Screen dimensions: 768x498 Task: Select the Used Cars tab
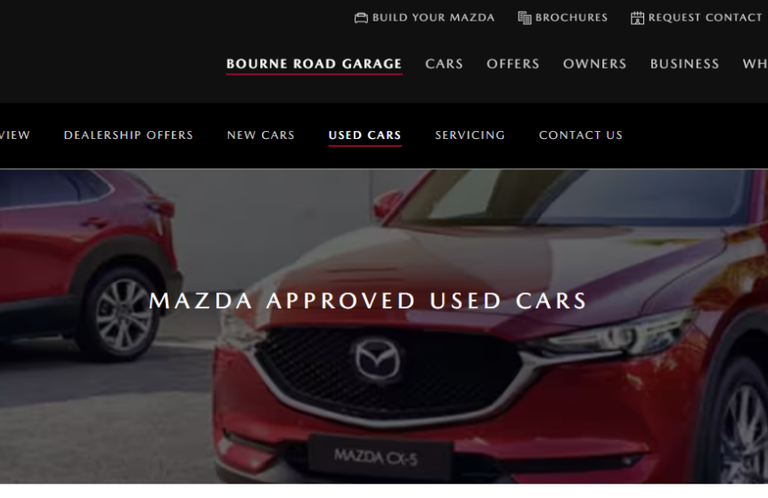click(365, 135)
